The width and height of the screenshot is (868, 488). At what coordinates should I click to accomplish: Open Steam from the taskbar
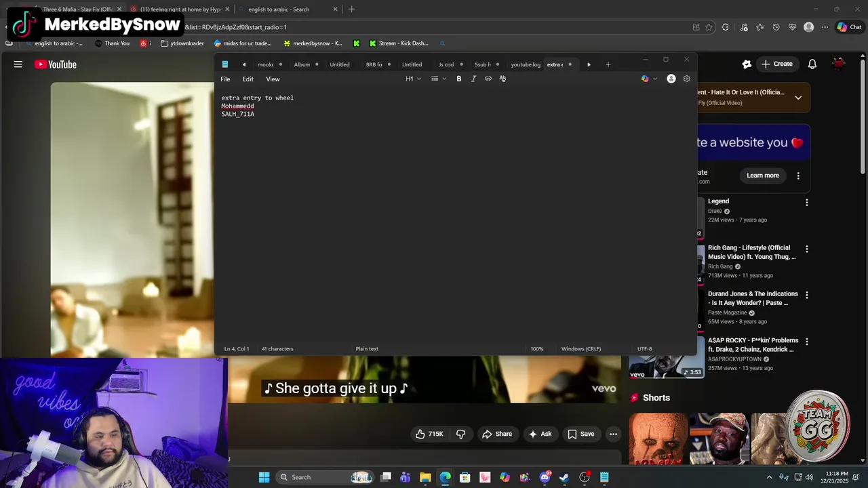[x=564, y=477]
